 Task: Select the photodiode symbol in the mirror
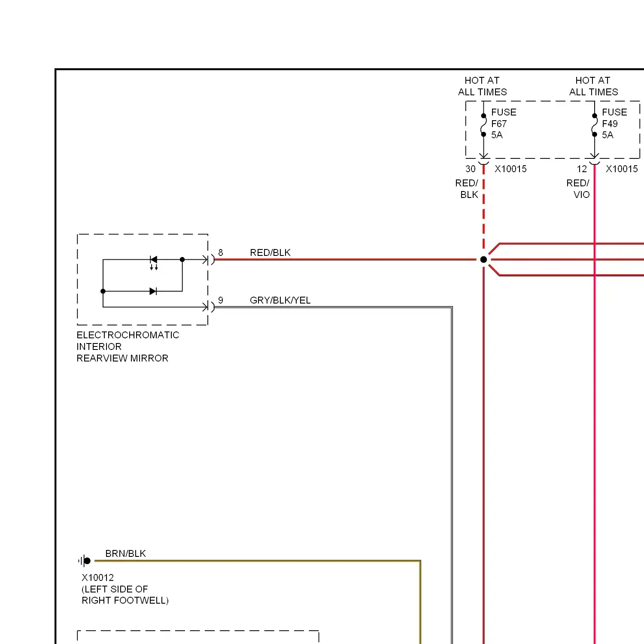[x=154, y=262]
